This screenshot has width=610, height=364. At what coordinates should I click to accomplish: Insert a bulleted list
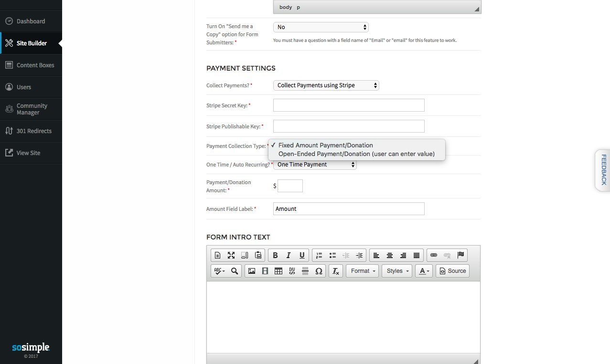tap(332, 255)
